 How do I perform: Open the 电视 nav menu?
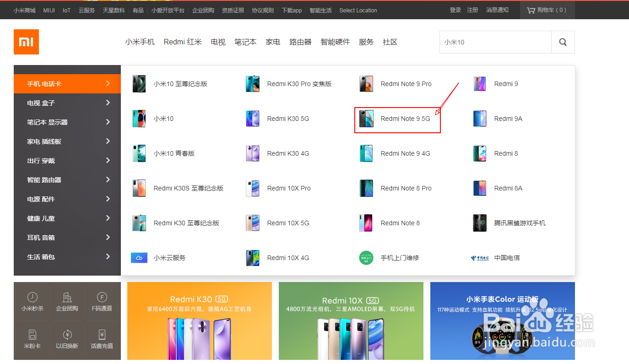(218, 42)
